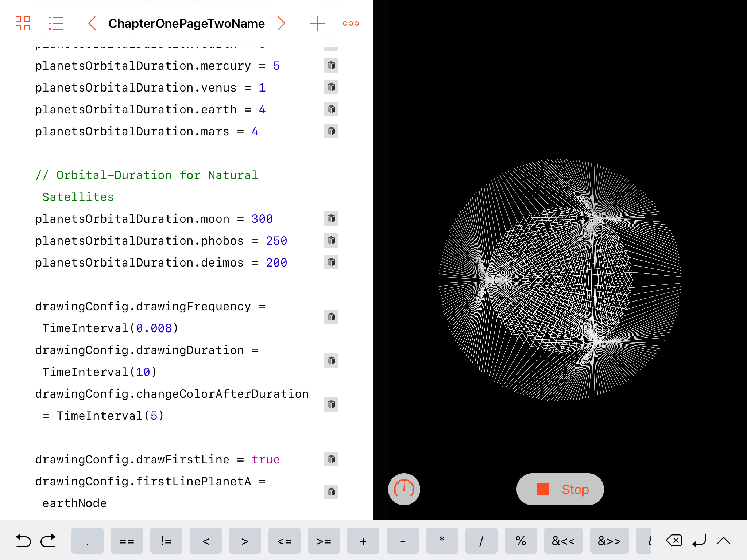Tap the earthNode identifier
The width and height of the screenshot is (747, 560).
pos(75,503)
